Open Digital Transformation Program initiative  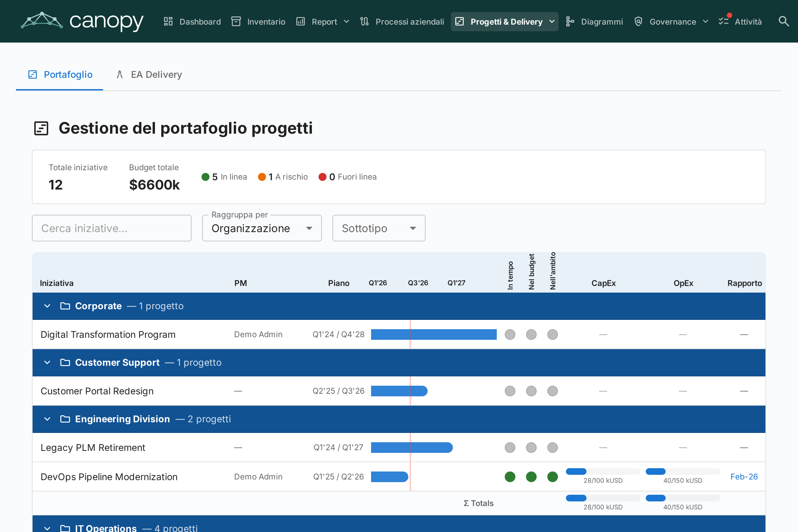(x=108, y=334)
